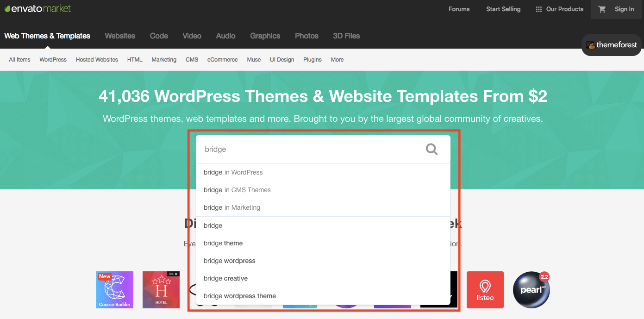Switch to the Code tab

159,36
